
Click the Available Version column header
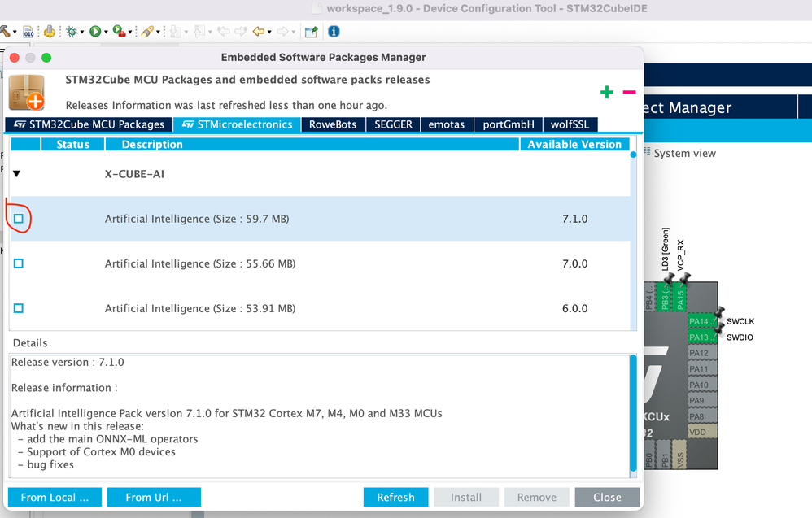pyautogui.click(x=574, y=145)
